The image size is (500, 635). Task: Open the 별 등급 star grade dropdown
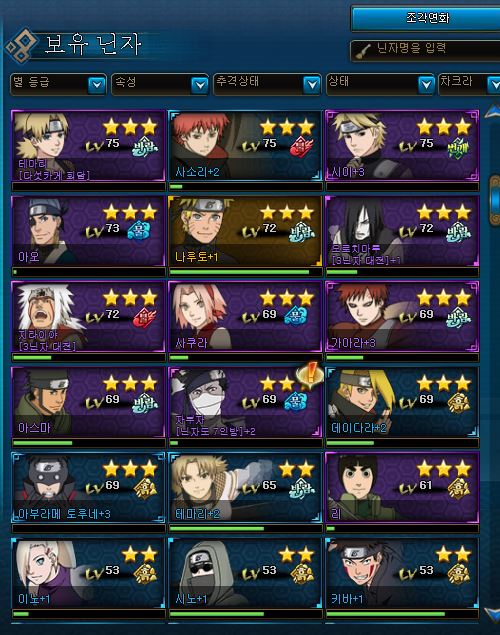tap(58, 84)
